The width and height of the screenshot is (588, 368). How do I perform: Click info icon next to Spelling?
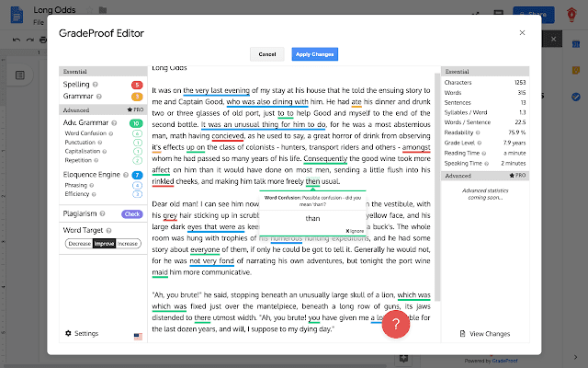coord(96,85)
